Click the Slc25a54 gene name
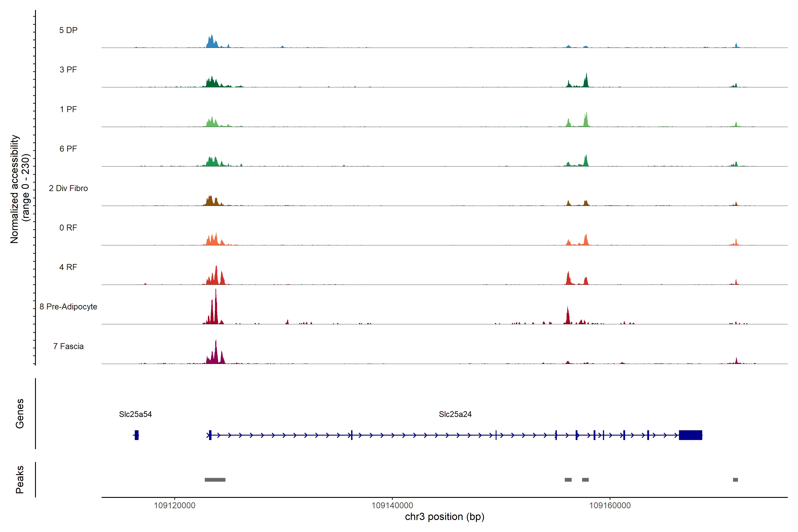 [x=135, y=414]
